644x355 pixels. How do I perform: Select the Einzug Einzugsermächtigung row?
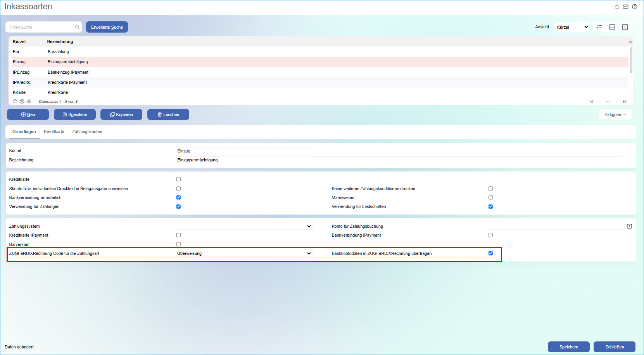[x=320, y=62]
